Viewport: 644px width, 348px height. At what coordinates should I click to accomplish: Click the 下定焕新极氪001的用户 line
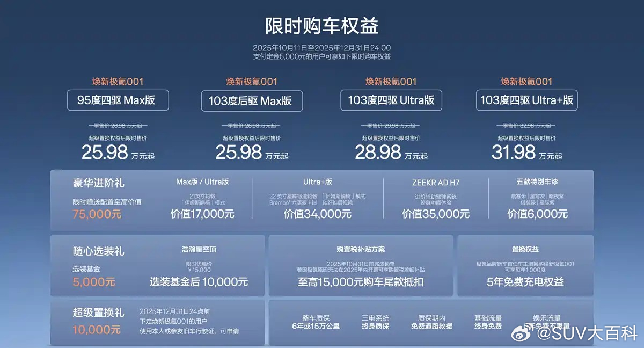coord(173,321)
